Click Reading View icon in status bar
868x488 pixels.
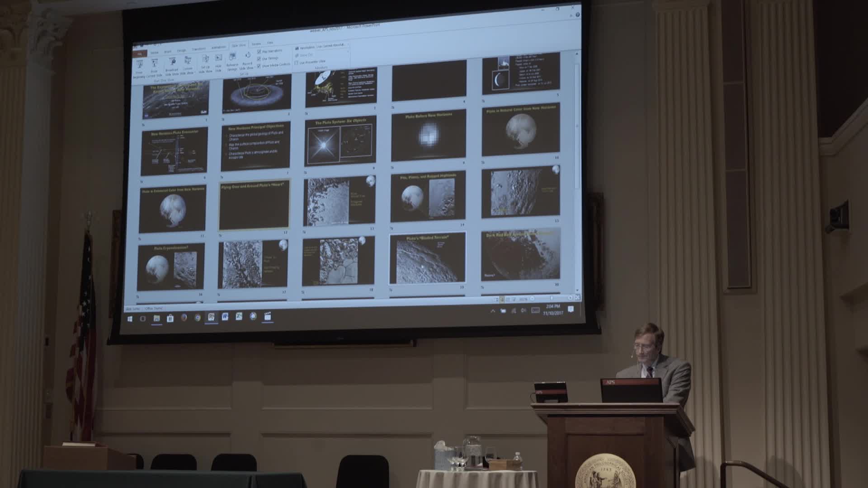pyautogui.click(x=508, y=299)
